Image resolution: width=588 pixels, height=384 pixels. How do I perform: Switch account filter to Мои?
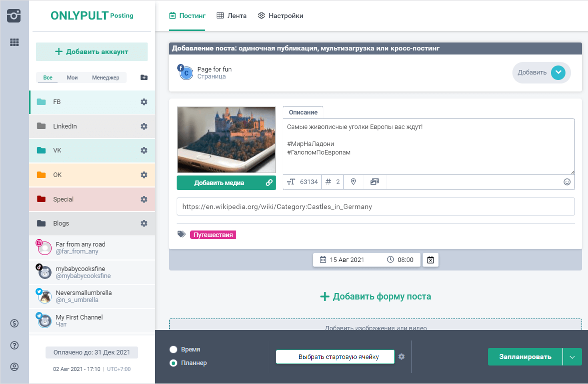72,77
